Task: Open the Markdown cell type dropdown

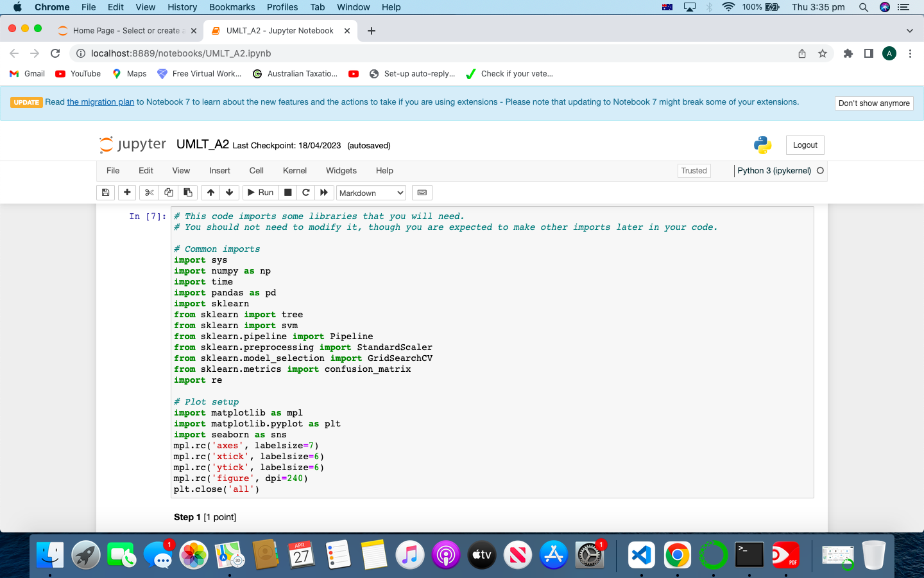Action: click(370, 193)
